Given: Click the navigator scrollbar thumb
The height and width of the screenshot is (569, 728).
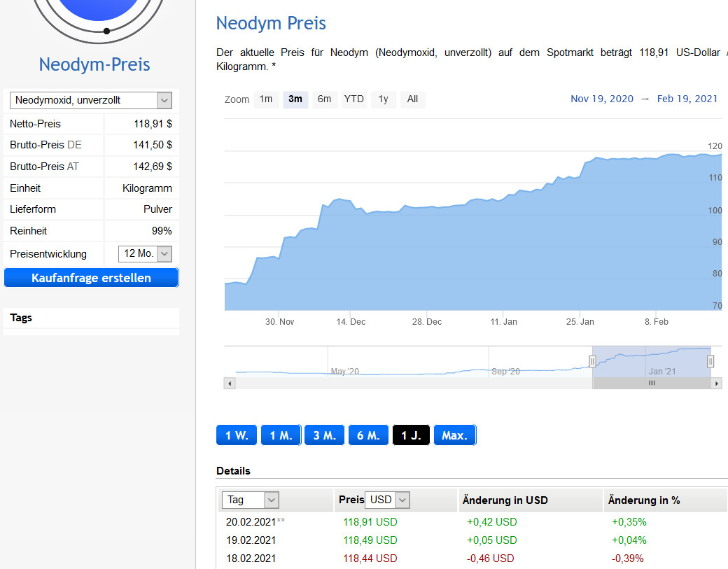Looking at the screenshot, I should click(x=652, y=384).
